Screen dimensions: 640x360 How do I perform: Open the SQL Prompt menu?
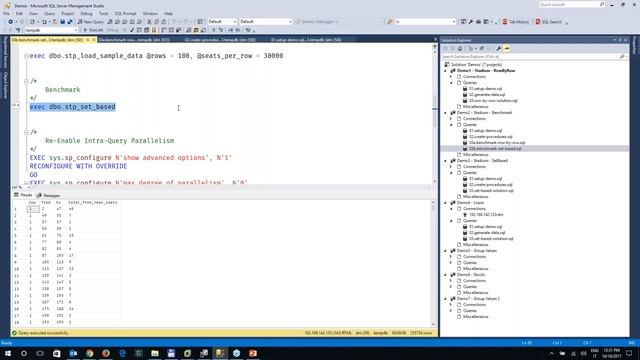click(x=125, y=13)
